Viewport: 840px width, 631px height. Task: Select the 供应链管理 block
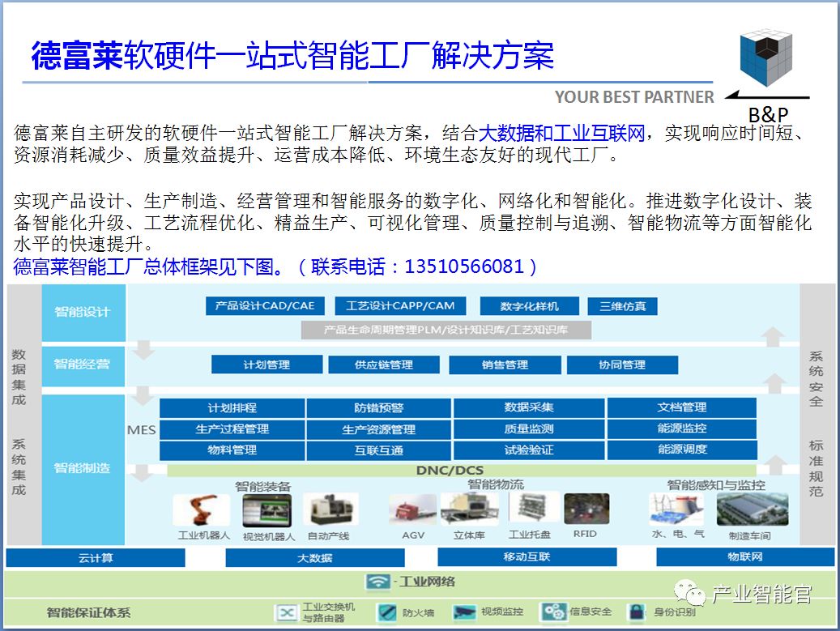(x=384, y=365)
